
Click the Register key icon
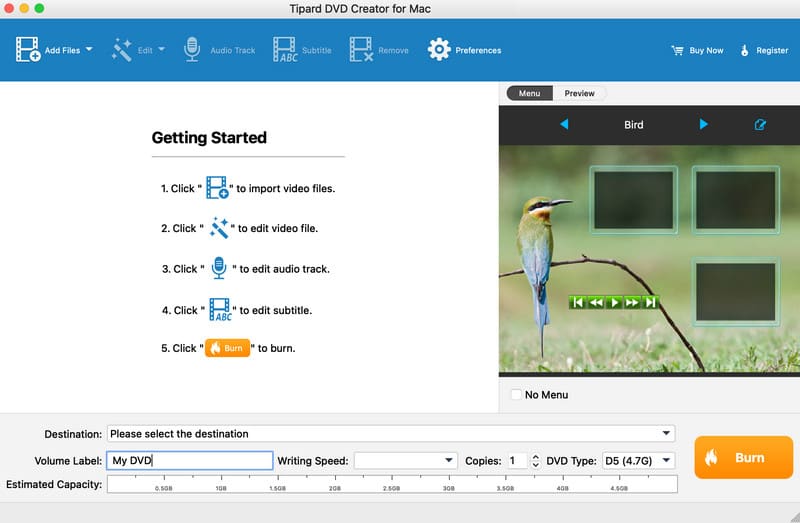pyautogui.click(x=744, y=50)
